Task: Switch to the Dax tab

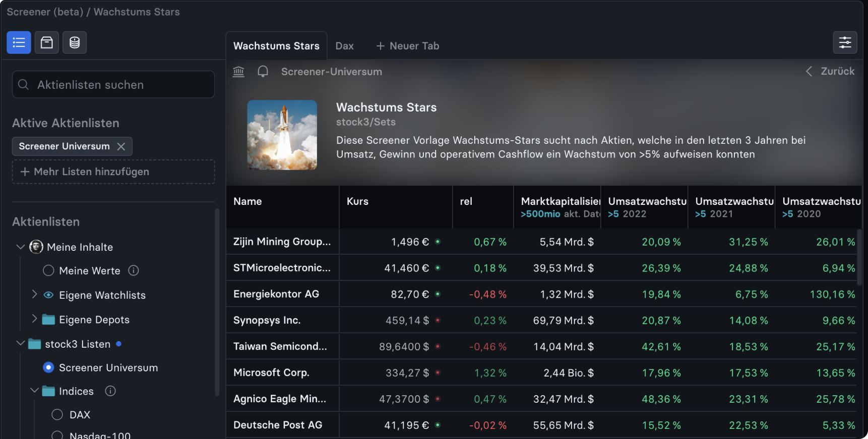Action: click(x=344, y=46)
